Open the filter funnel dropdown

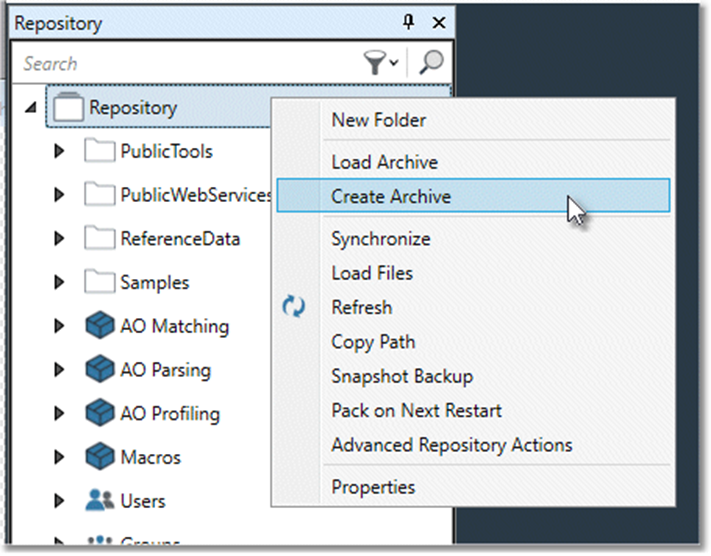tap(380, 63)
